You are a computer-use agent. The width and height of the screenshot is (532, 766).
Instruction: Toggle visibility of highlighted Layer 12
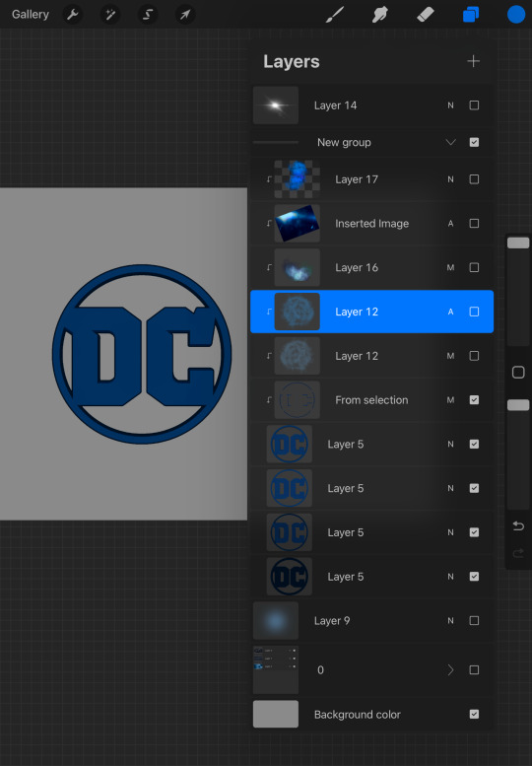(x=474, y=312)
